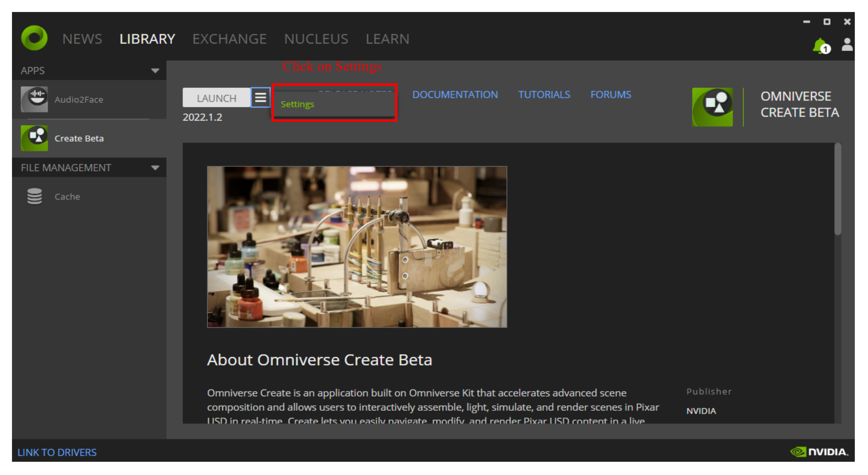This screenshot has width=868, height=475.
Task: Select Settings from the dropdown menu
Action: coord(297,104)
